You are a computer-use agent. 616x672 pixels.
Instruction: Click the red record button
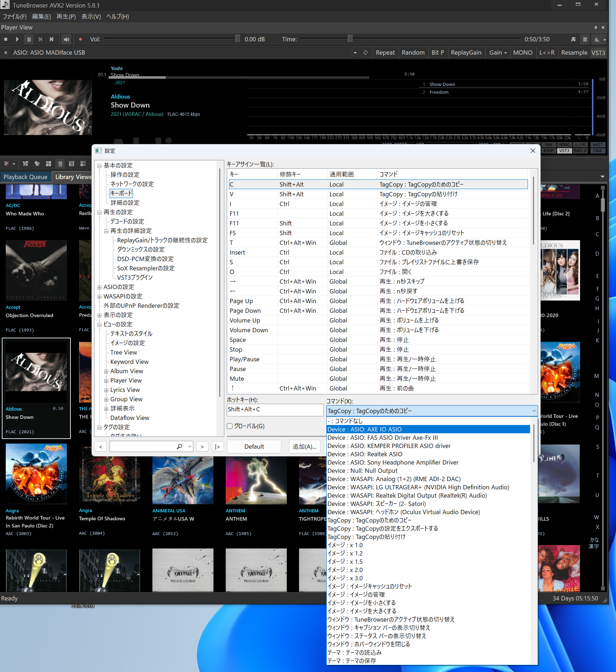click(x=81, y=39)
